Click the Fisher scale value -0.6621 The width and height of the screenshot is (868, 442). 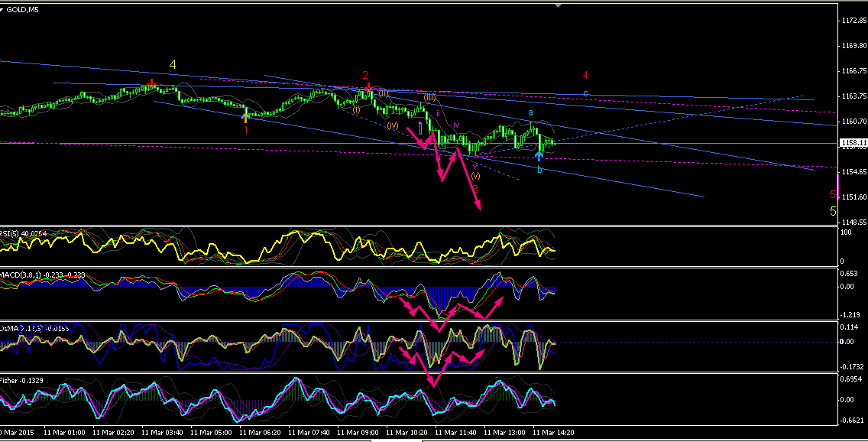pos(851,420)
